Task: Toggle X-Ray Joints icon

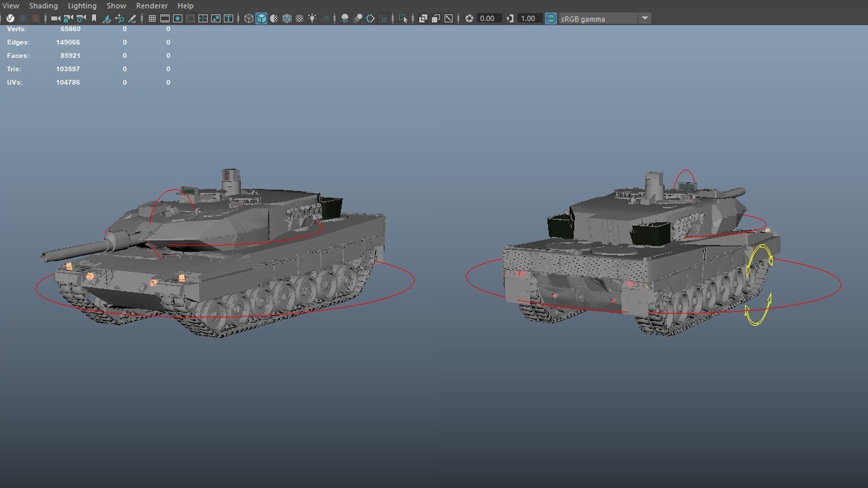Action: coord(448,19)
